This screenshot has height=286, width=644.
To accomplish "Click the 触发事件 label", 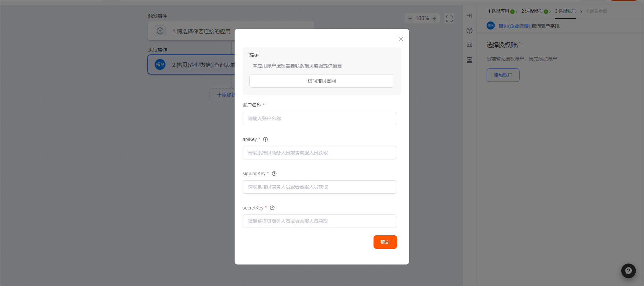I will click(x=157, y=16).
